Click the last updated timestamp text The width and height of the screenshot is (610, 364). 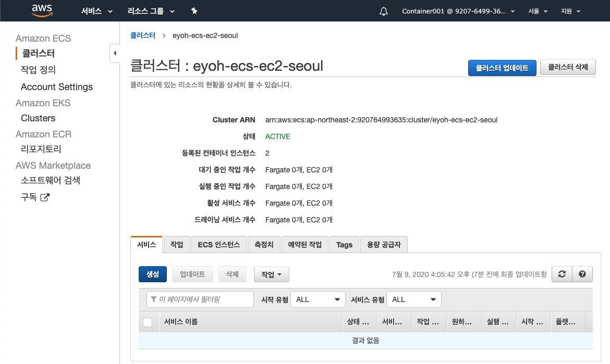[x=469, y=274]
